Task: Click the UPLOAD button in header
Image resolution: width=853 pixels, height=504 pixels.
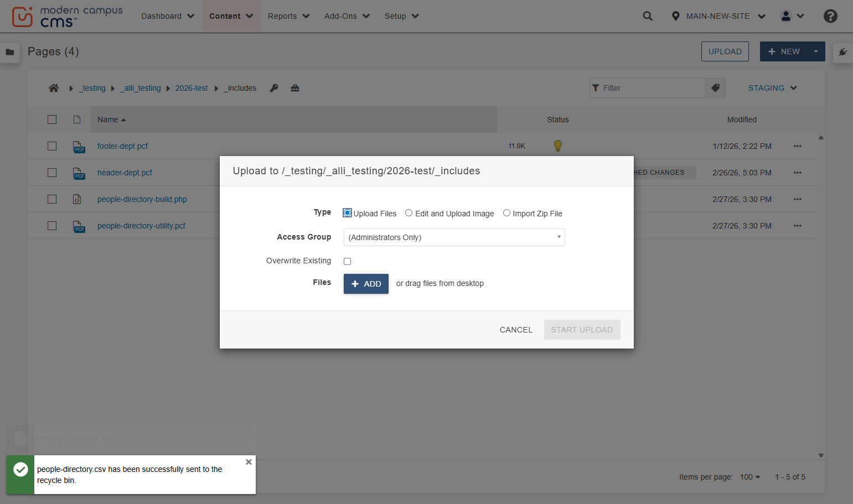Action: [x=725, y=51]
